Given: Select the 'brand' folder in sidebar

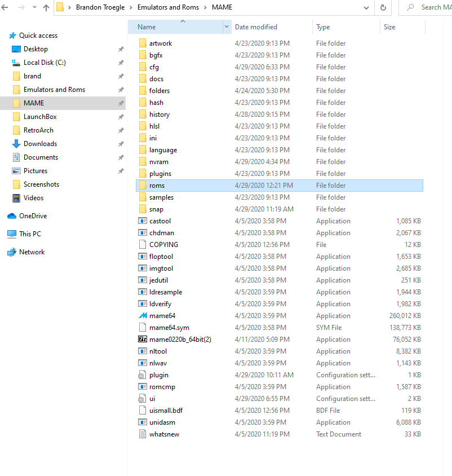Looking at the screenshot, I should (32, 76).
